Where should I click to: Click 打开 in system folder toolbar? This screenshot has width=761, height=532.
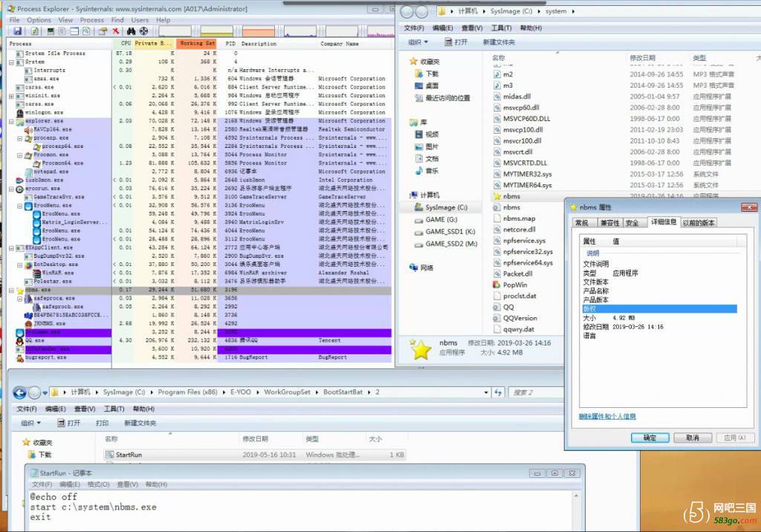tap(456, 42)
